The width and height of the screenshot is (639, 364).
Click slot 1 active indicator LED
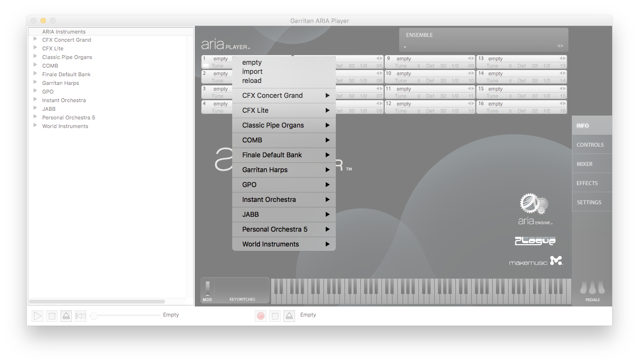coord(206,66)
